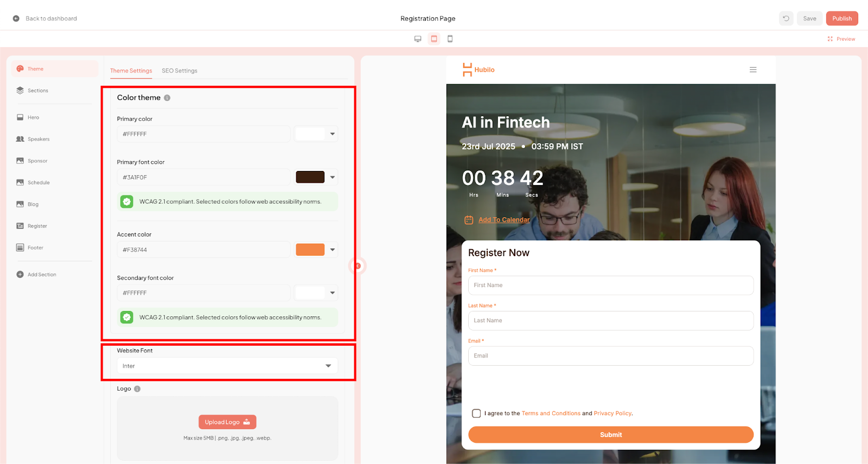
Task: Open the hamburger menu in preview
Action: click(x=753, y=70)
